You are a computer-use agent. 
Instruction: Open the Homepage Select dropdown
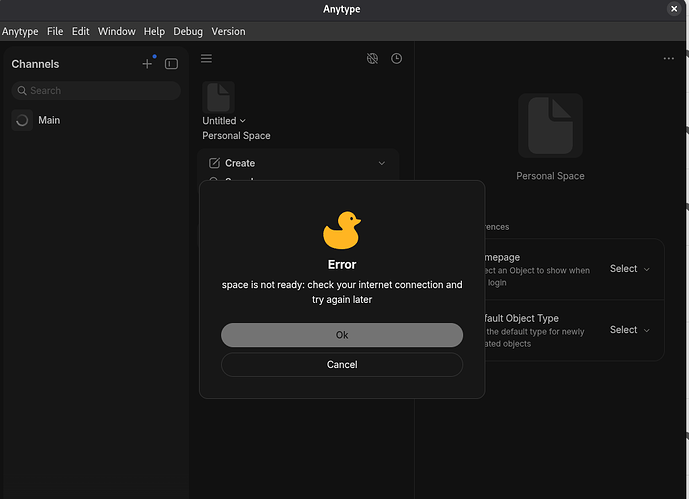[x=629, y=269]
